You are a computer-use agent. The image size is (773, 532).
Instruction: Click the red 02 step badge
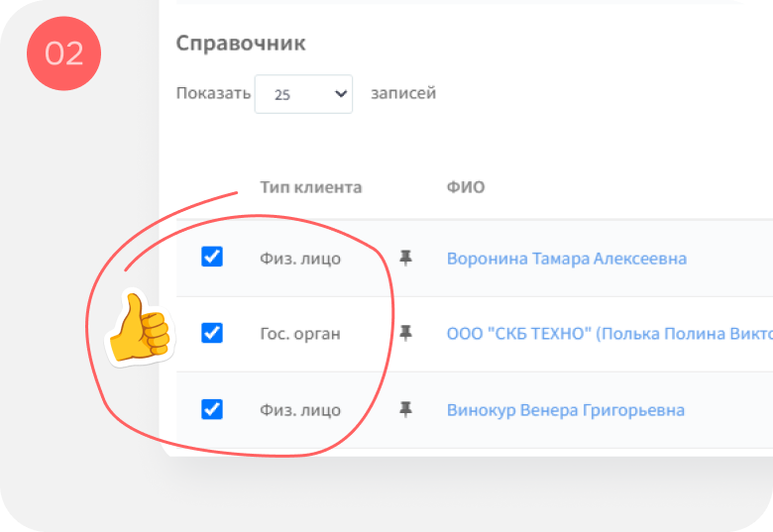tap(64, 53)
